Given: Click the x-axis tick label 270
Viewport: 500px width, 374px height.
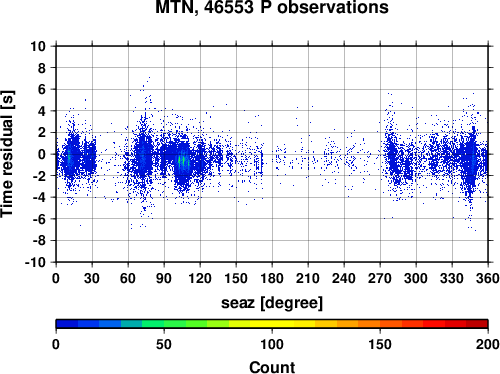Looking at the screenshot, I should [x=380, y=278].
